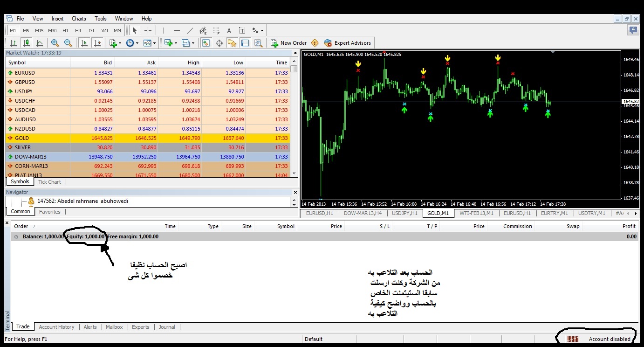The height and width of the screenshot is (347, 644).
Task: Toggle the Terminal panel icon
Action: (x=245, y=43)
